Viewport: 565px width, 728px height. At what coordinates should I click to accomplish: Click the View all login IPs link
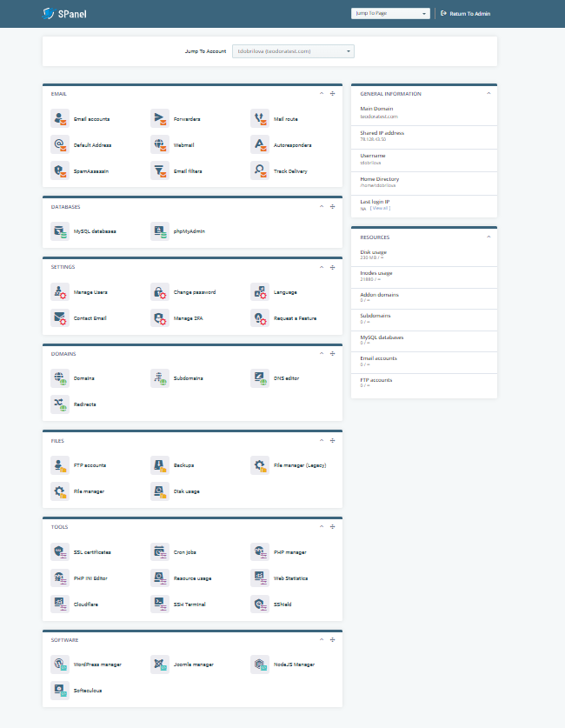380,208
